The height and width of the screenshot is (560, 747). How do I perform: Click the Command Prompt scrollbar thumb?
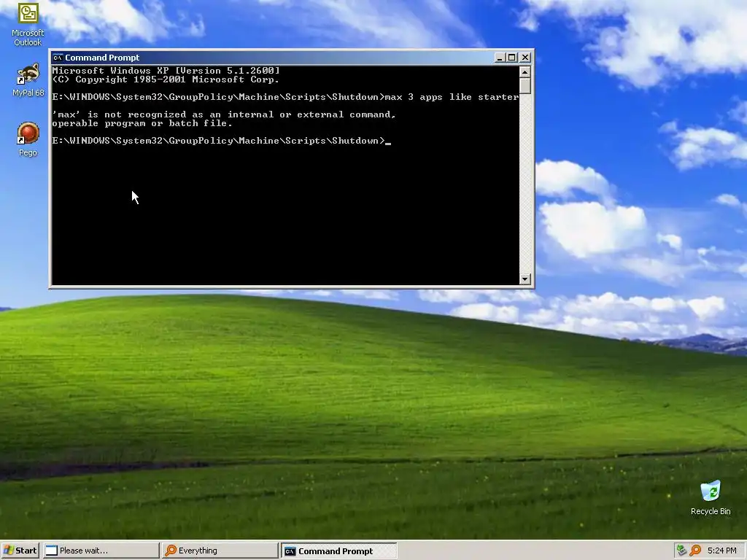coord(525,86)
